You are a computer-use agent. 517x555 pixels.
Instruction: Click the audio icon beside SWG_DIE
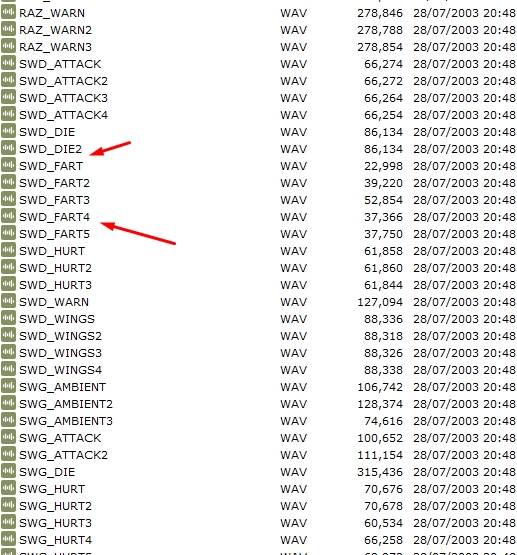[x=8, y=470]
